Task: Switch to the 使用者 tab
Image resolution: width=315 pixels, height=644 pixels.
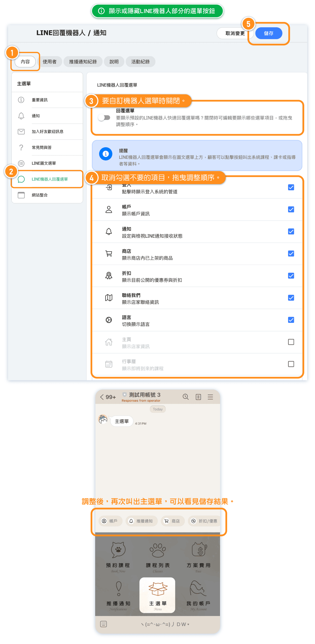Action: pos(49,62)
